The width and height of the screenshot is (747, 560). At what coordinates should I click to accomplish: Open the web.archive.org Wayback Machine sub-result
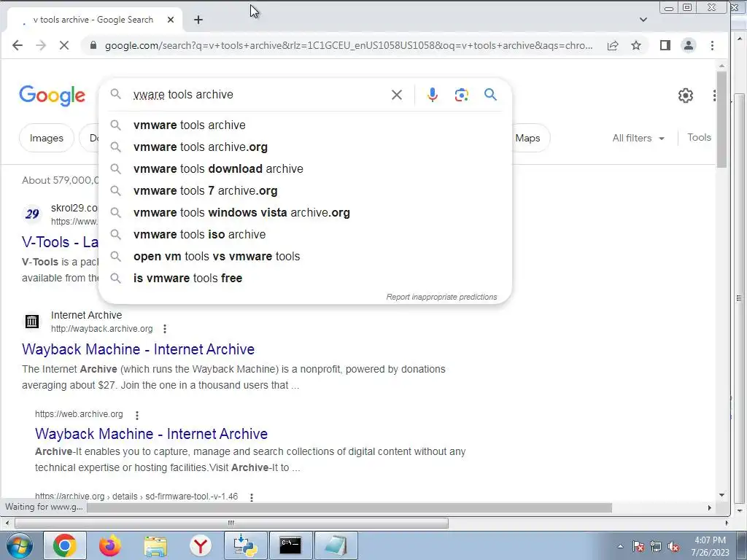(151, 433)
